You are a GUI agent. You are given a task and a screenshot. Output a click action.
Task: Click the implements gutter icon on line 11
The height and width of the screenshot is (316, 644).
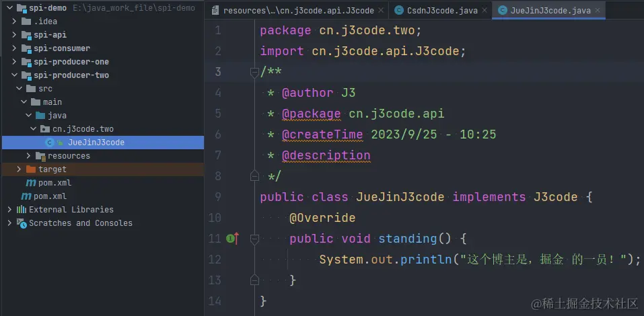232,239
